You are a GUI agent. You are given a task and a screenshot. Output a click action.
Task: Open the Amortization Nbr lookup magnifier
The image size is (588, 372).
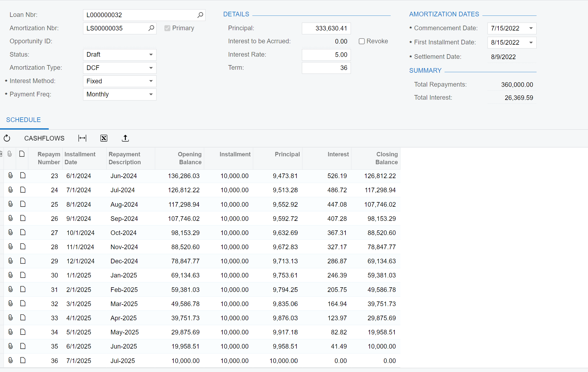coord(151,28)
